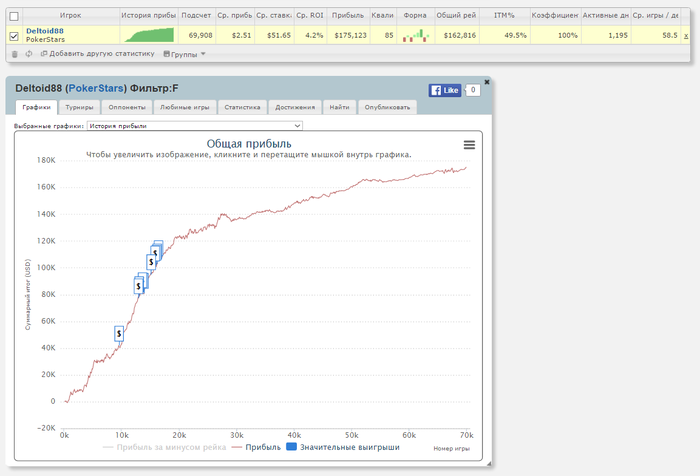Screen dimensions: 700x476
Task: Sort by Форма column header
Action: click(415, 15)
